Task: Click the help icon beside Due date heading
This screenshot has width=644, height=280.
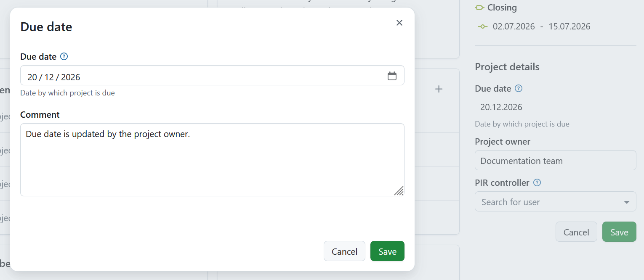Action: 63,56
